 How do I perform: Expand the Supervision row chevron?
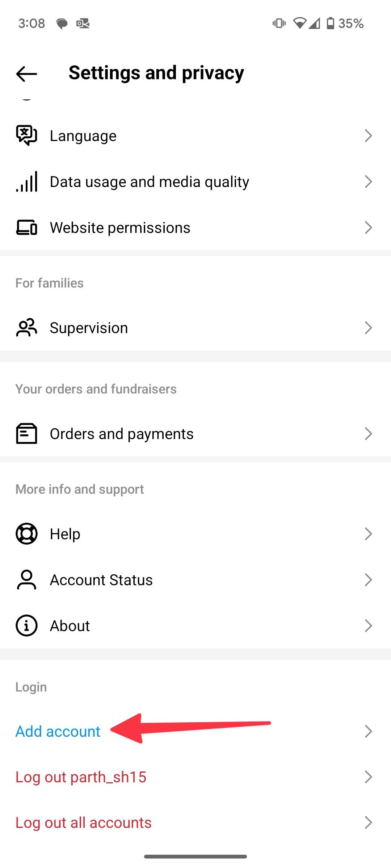tap(368, 328)
